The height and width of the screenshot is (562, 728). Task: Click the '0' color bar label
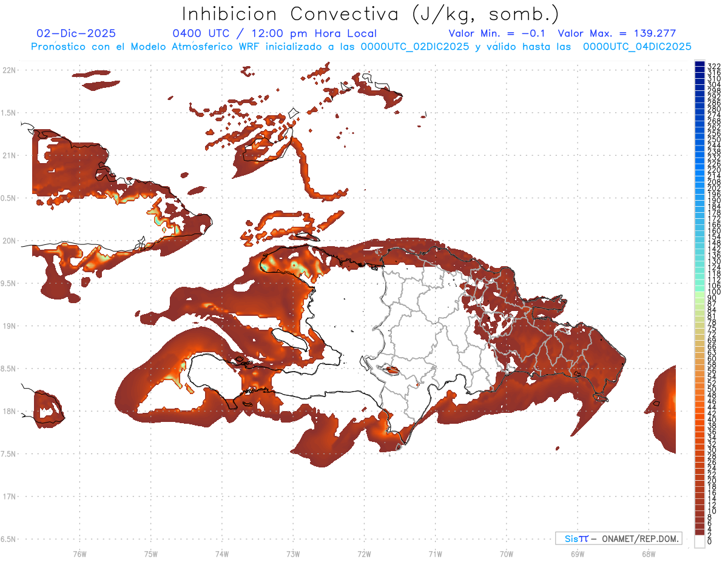pos(710,541)
